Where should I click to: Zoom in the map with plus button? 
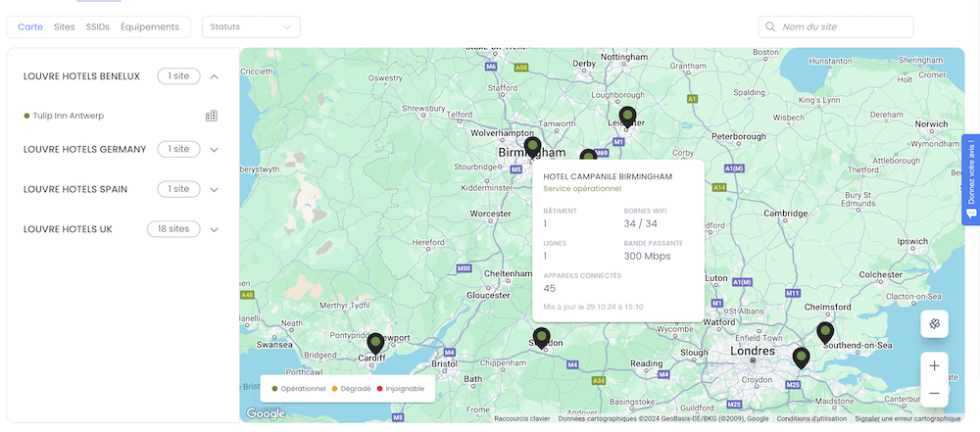[x=934, y=365]
